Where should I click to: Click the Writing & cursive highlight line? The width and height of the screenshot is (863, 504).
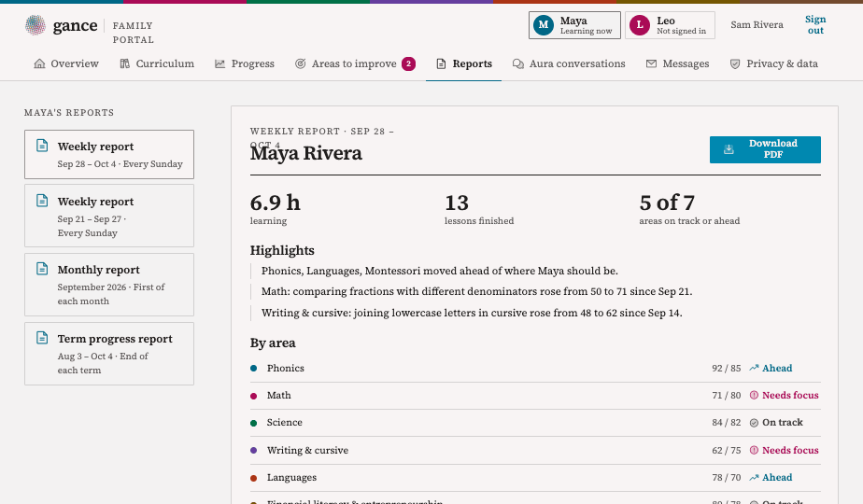click(x=472, y=313)
